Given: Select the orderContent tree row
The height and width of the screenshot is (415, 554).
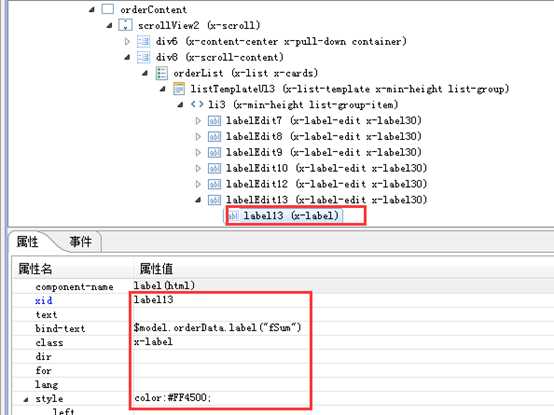Looking at the screenshot, I should click(153, 9).
